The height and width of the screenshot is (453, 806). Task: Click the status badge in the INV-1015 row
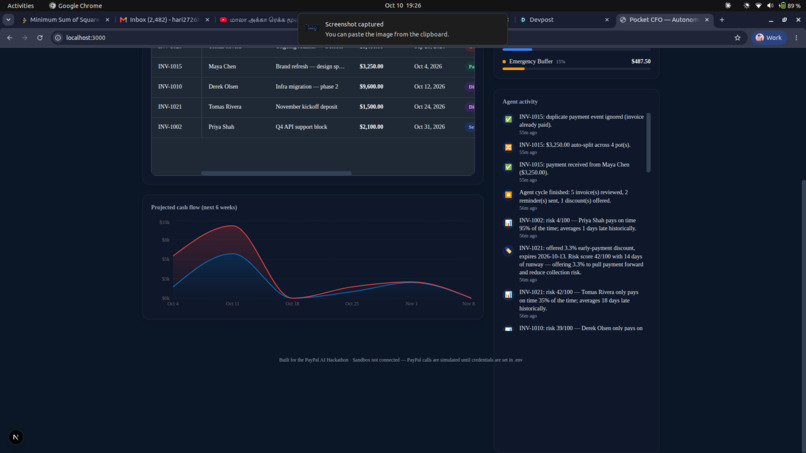pos(470,66)
